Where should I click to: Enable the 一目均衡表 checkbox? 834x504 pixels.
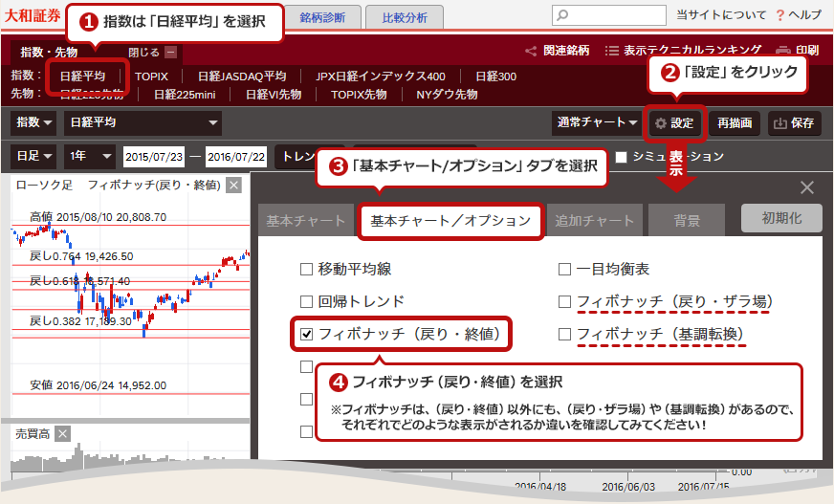pyautogui.click(x=565, y=270)
